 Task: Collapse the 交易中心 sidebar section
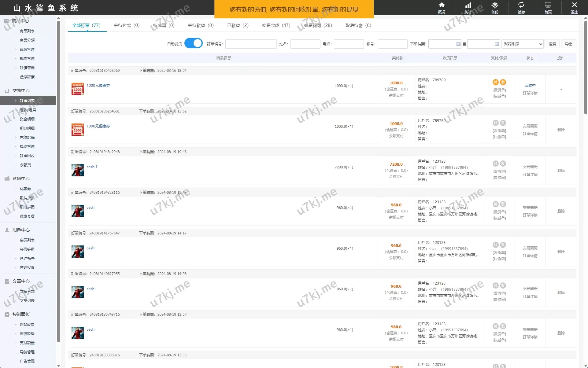point(21,90)
